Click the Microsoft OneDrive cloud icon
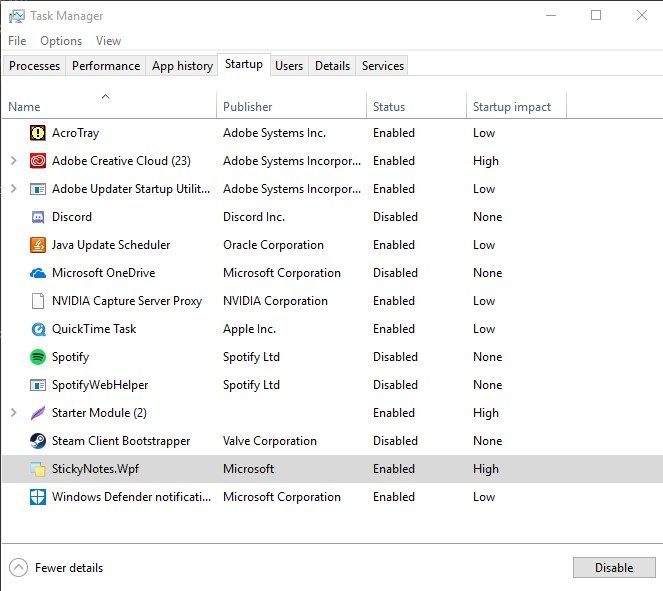This screenshot has width=663, height=591. click(38, 273)
